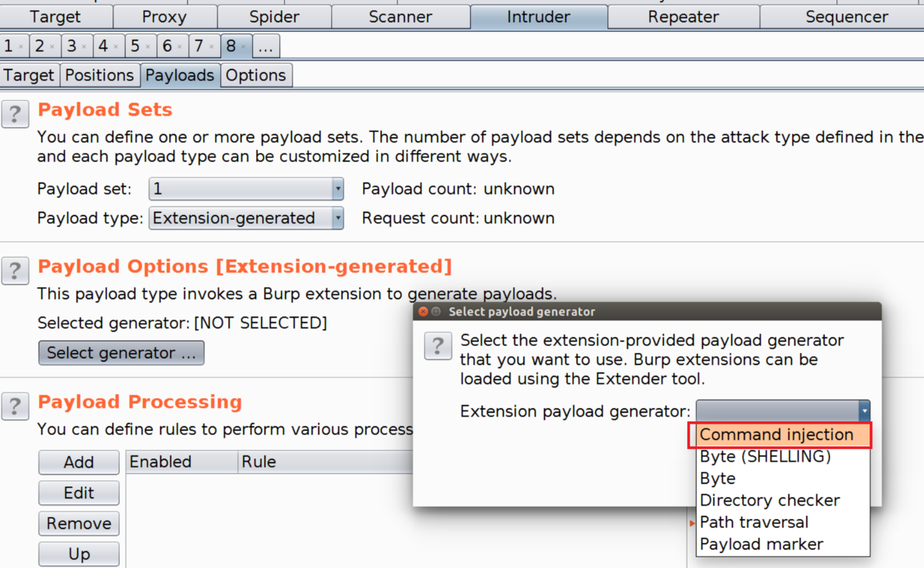Select the Intruder tab
The height and width of the screenshot is (568, 924).
[538, 16]
